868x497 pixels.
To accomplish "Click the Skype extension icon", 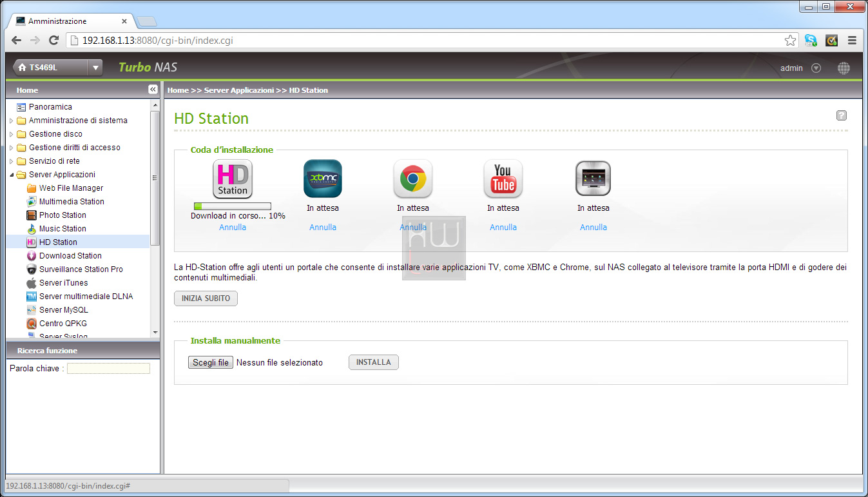I will pos(811,40).
